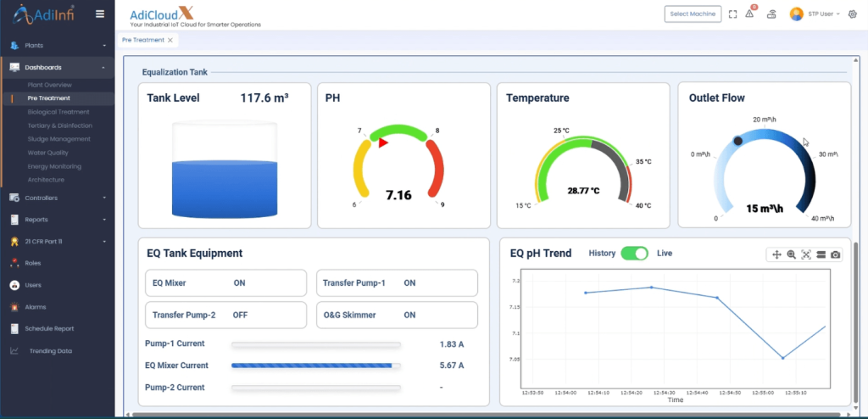Click the Trending Data chart icon
The width and height of the screenshot is (868, 419).
pos(14,351)
